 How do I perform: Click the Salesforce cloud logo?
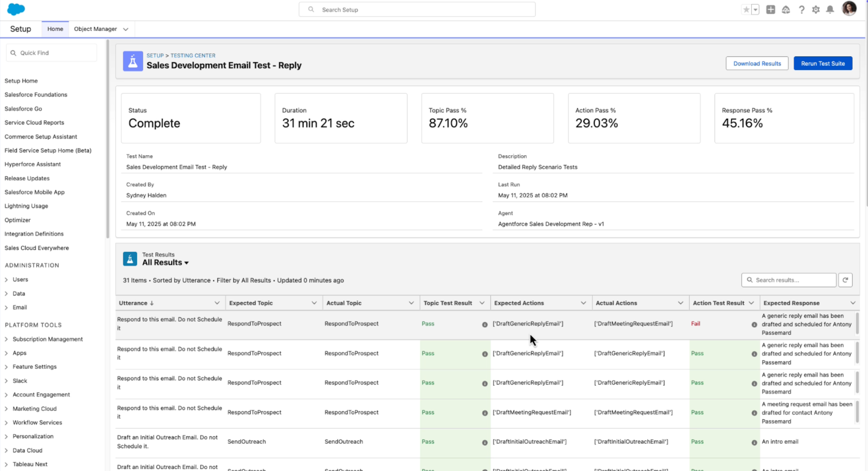click(x=16, y=9)
